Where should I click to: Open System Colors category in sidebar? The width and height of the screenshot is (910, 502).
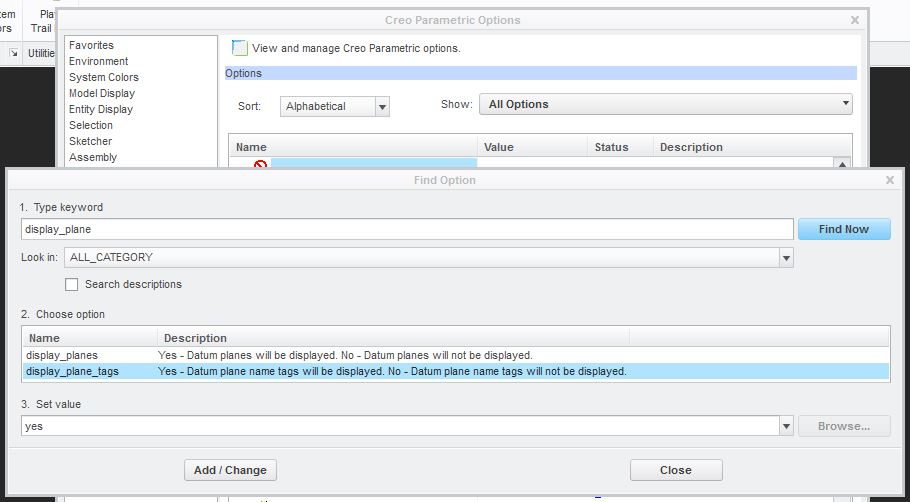[104, 77]
